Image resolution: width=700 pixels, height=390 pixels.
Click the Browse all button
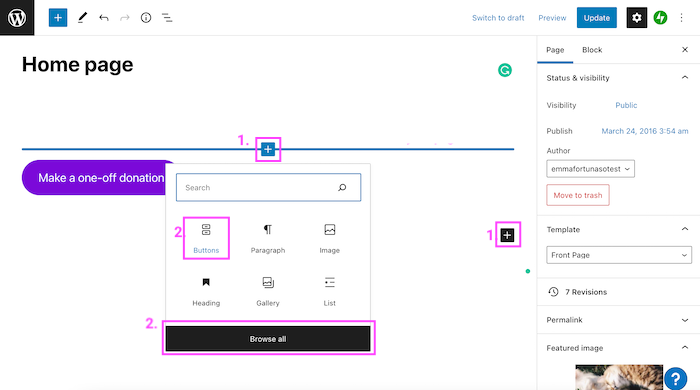click(268, 339)
